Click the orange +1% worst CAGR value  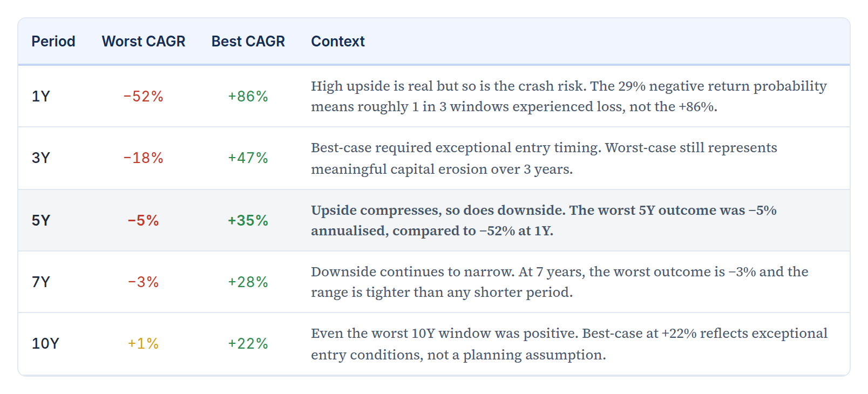[143, 344]
